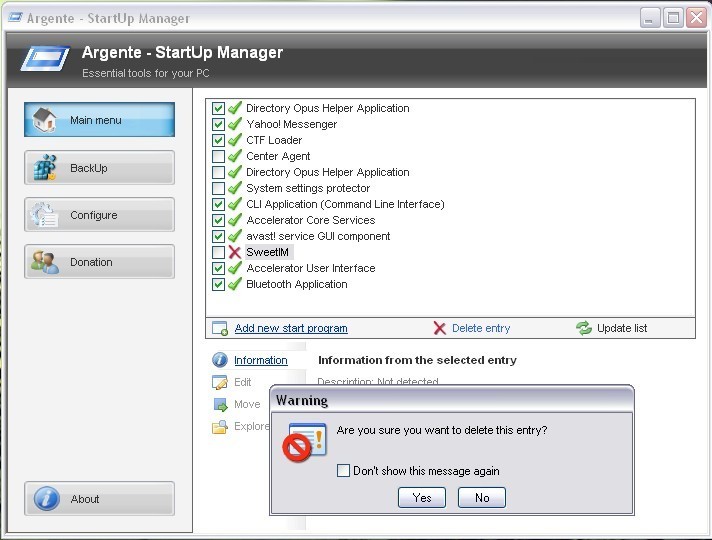The width and height of the screenshot is (712, 540).
Task: Select the avast! service GUI component entry
Action: tap(318, 236)
